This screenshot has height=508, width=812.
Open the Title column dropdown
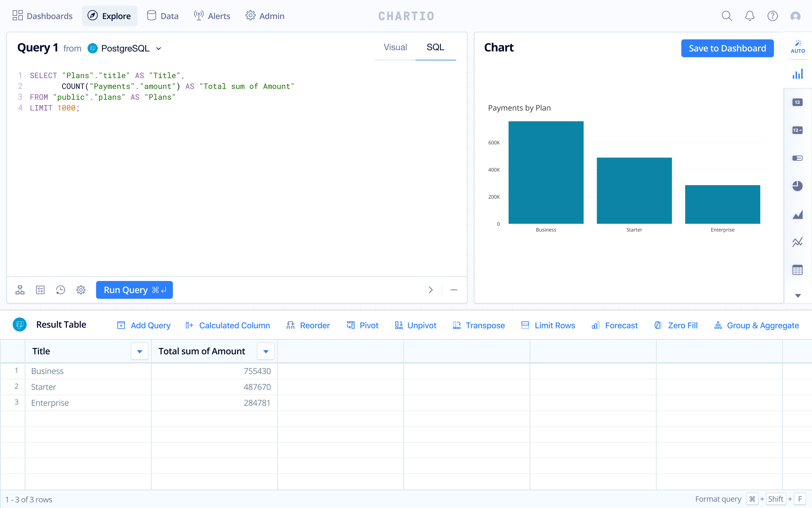click(140, 351)
